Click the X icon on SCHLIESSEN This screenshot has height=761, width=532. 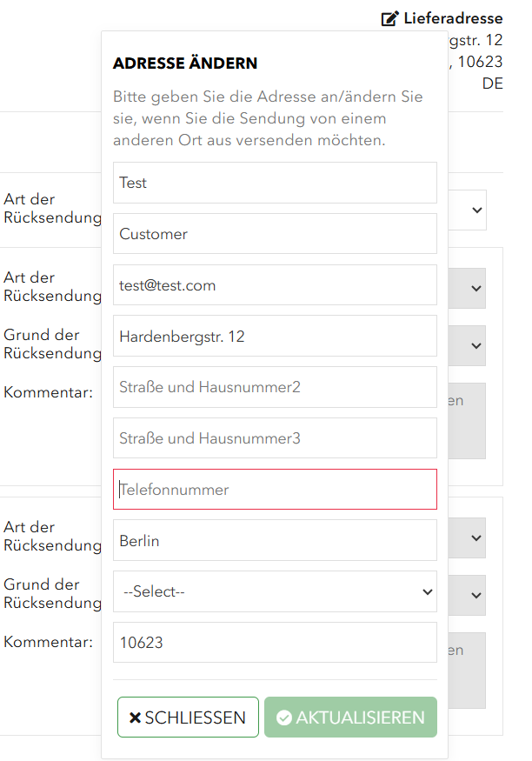136,718
